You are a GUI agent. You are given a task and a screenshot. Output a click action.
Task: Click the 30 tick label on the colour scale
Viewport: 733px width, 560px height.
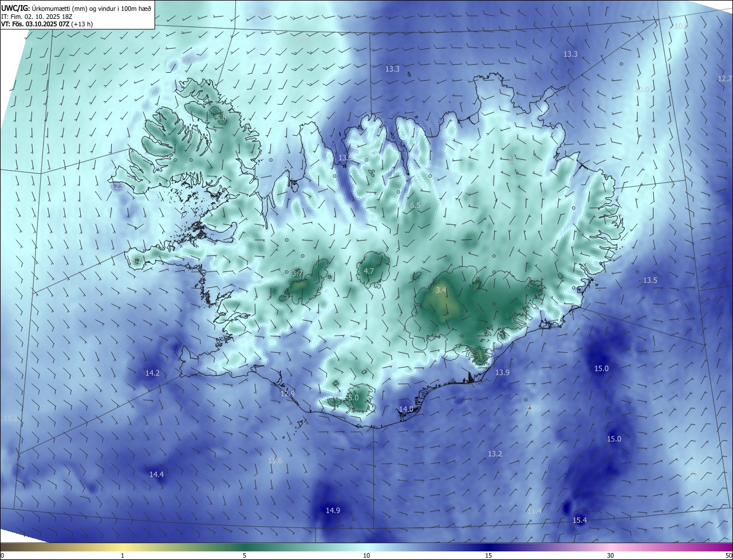click(x=610, y=555)
